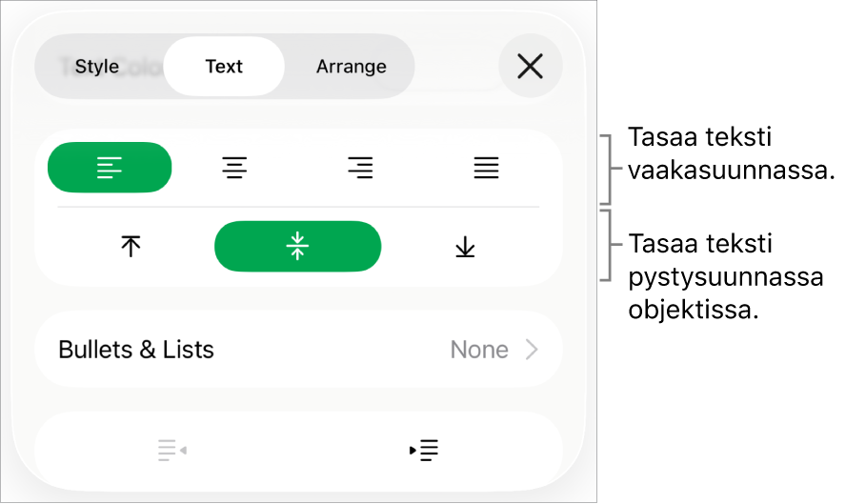The width and height of the screenshot is (846, 504).
Task: Click the vertical alignment callout bracket
Action: (x=608, y=246)
